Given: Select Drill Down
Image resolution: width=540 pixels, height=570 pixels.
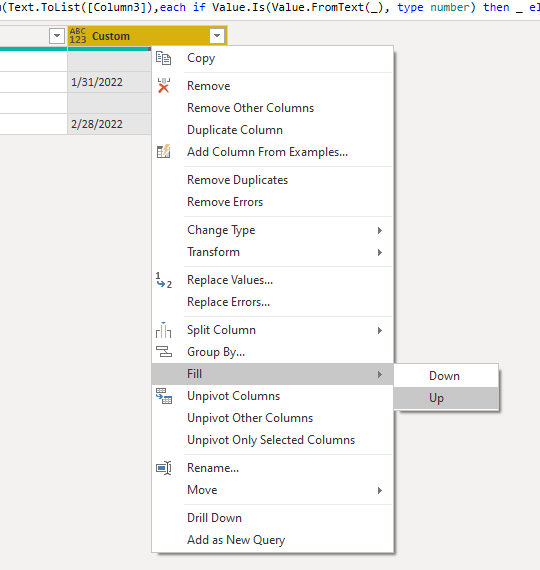Looking at the screenshot, I should pyautogui.click(x=272, y=518).
